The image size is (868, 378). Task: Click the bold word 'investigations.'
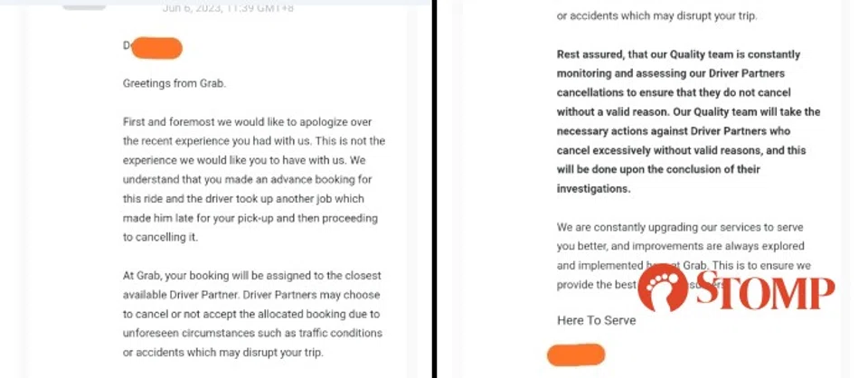(x=593, y=189)
